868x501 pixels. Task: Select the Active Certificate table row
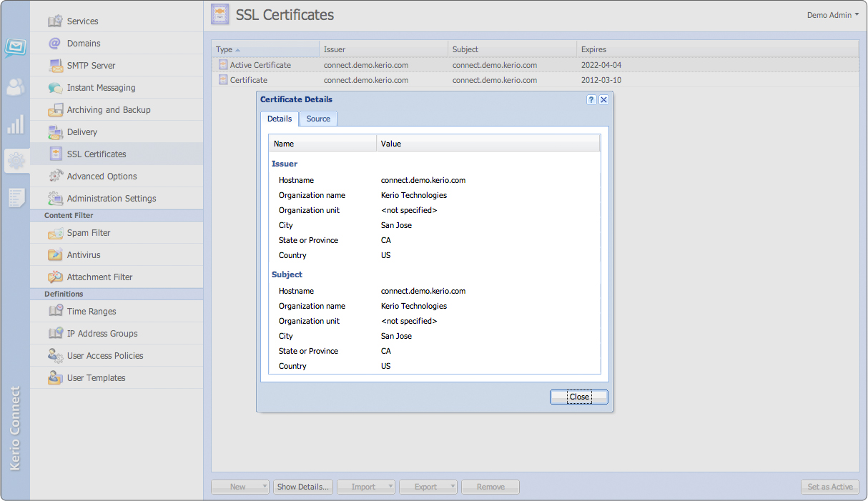pos(536,65)
